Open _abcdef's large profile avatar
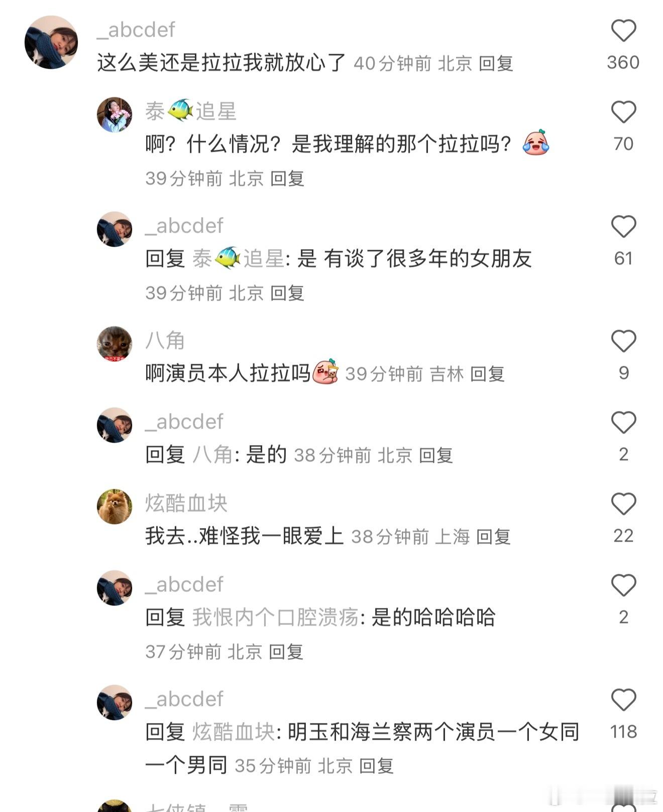The image size is (663, 812). click(x=51, y=42)
